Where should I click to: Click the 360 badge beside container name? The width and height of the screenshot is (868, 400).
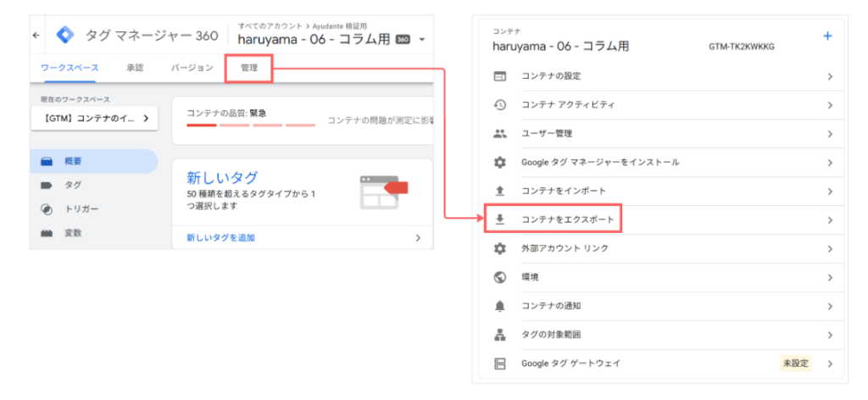pyautogui.click(x=403, y=40)
